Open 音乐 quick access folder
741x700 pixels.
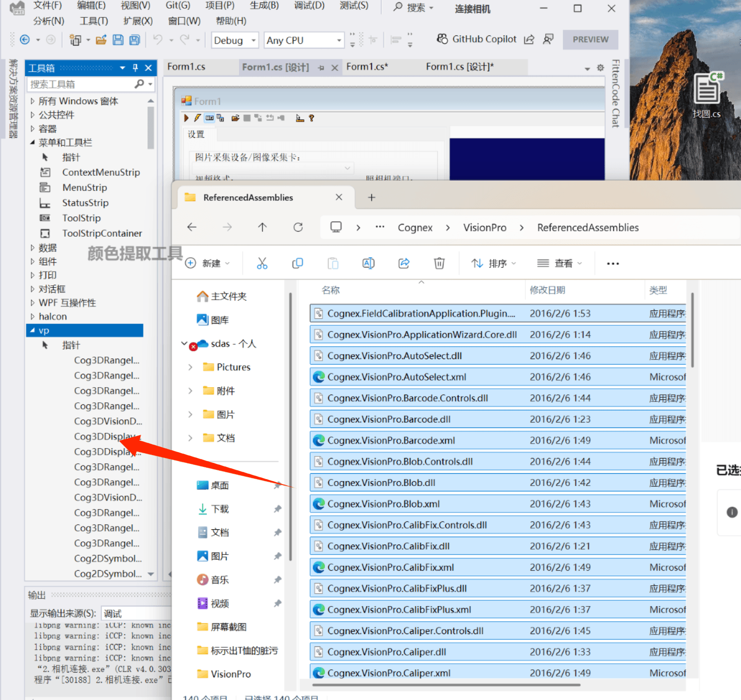[213, 579]
